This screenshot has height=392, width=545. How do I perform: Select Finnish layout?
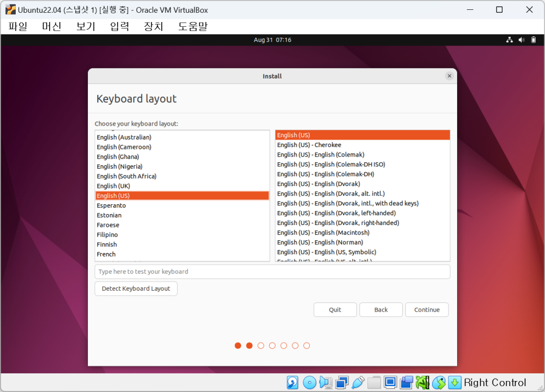pos(182,244)
